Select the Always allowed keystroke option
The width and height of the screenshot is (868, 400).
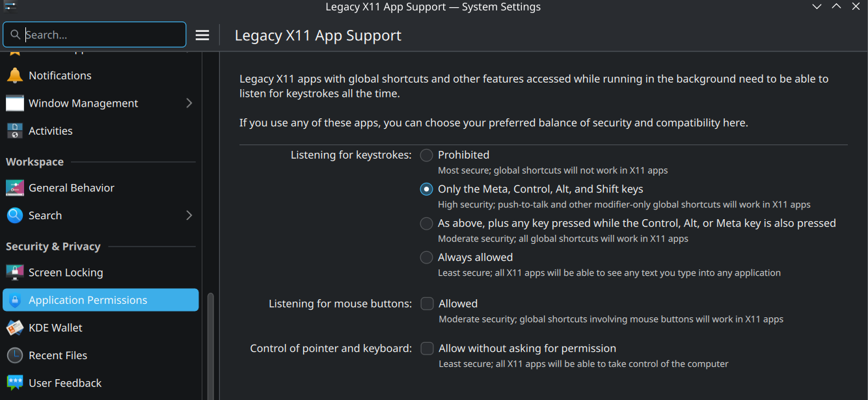pyautogui.click(x=426, y=258)
